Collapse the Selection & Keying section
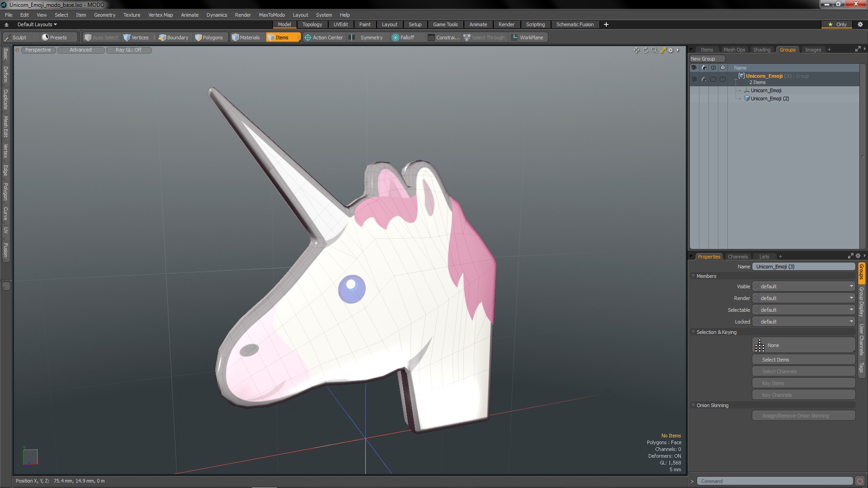This screenshot has width=868, height=488. 693,332
